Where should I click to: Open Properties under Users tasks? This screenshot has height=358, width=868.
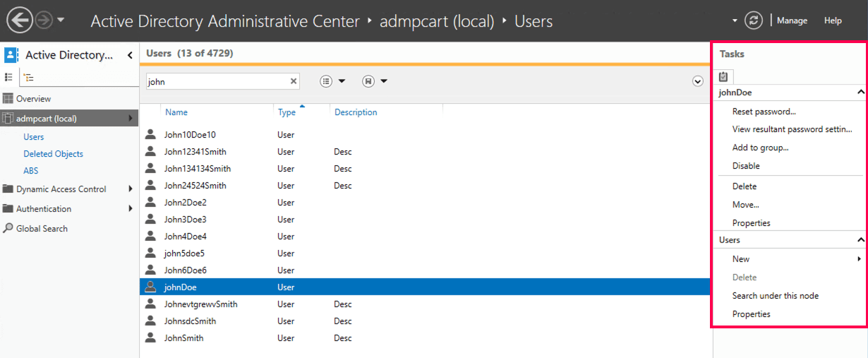click(x=752, y=314)
